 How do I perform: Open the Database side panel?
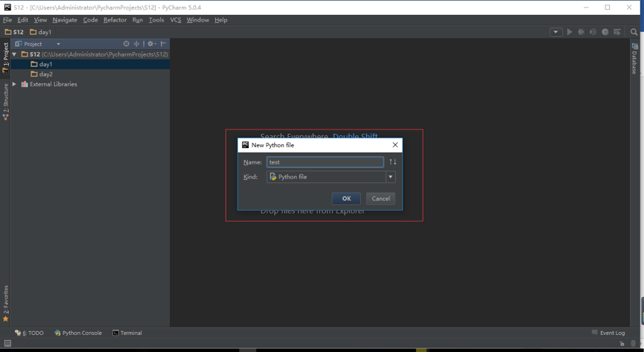tap(634, 58)
